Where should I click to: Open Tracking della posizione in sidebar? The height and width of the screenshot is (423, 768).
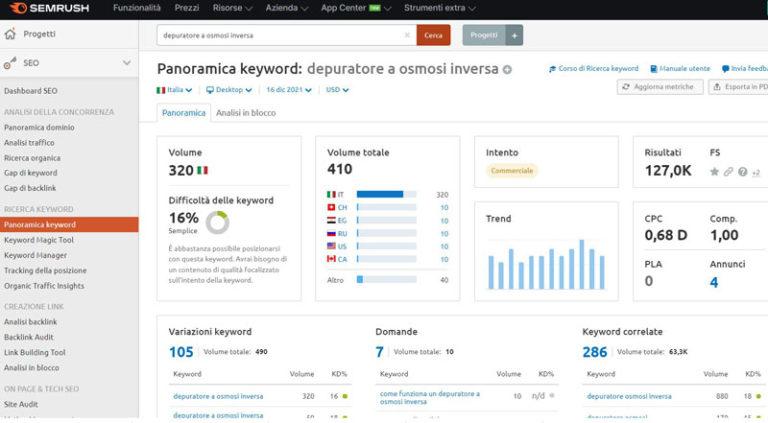45,270
